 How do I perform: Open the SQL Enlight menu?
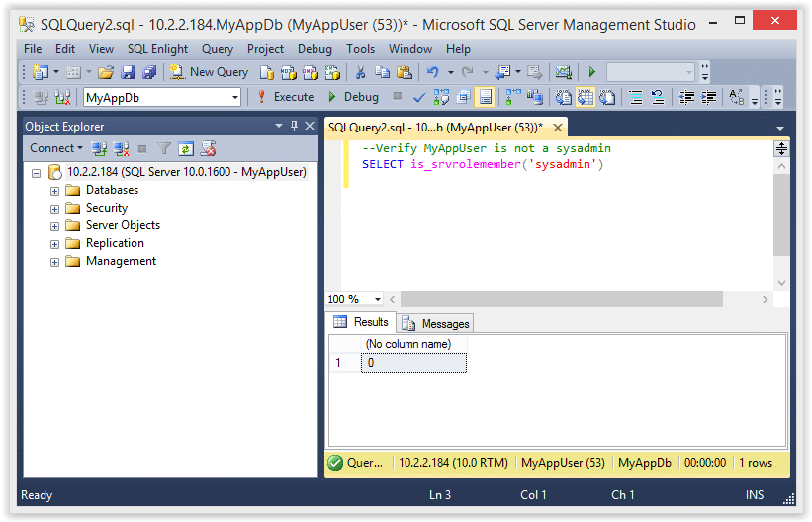tap(157, 49)
